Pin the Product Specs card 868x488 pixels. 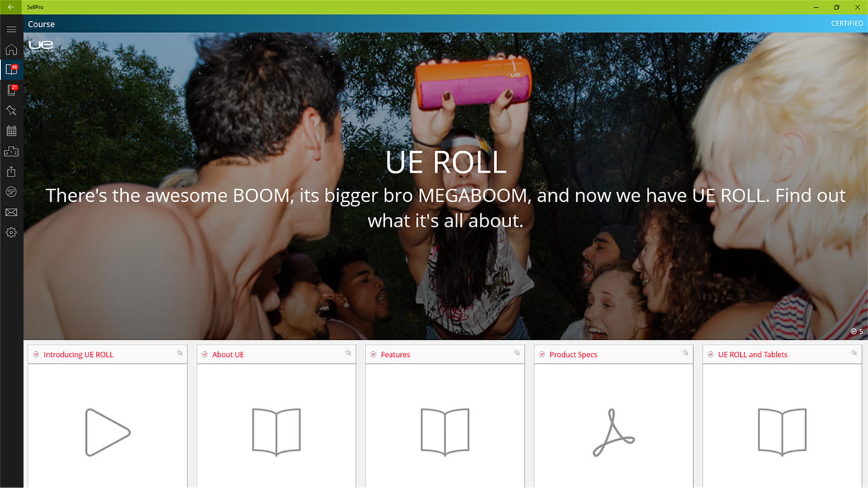[x=685, y=353]
